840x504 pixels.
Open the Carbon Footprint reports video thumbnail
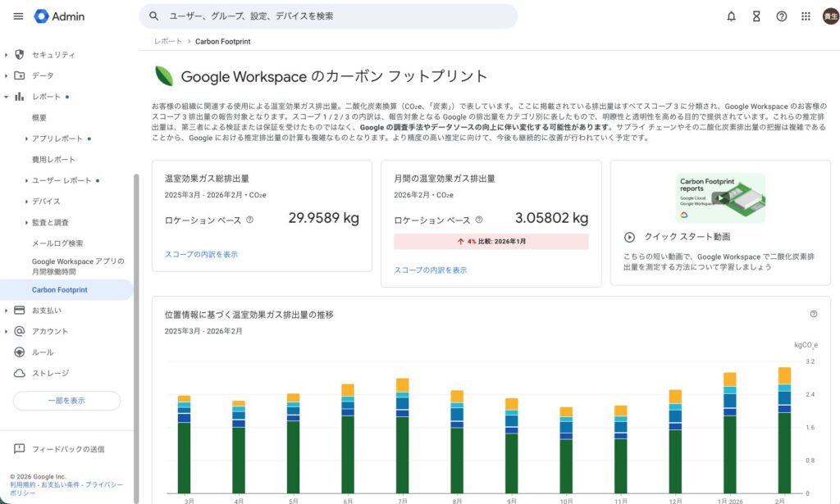[719, 198]
